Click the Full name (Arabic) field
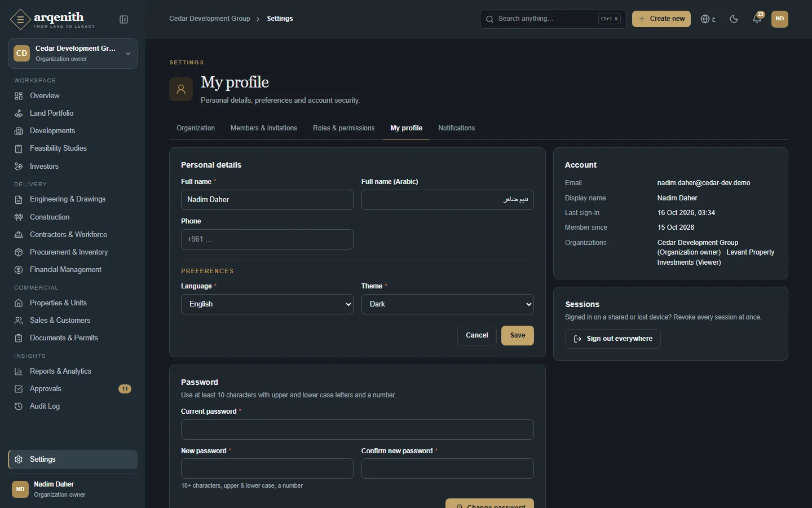The width and height of the screenshot is (812, 508). [x=448, y=200]
